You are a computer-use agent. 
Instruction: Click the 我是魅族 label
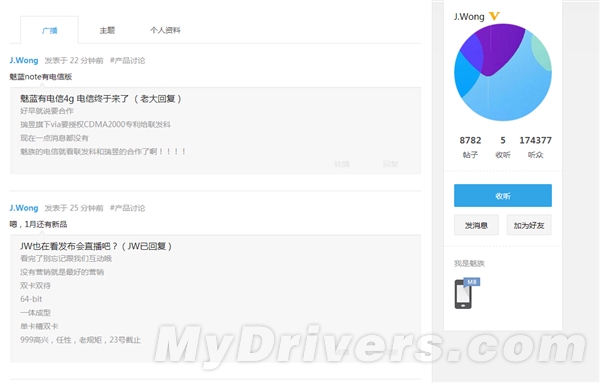click(470, 263)
